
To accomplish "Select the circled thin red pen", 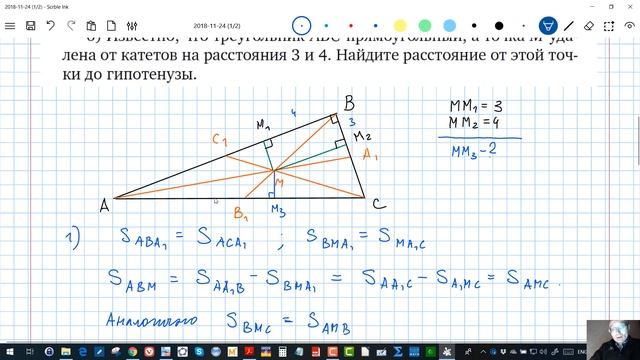I will 302,26.
